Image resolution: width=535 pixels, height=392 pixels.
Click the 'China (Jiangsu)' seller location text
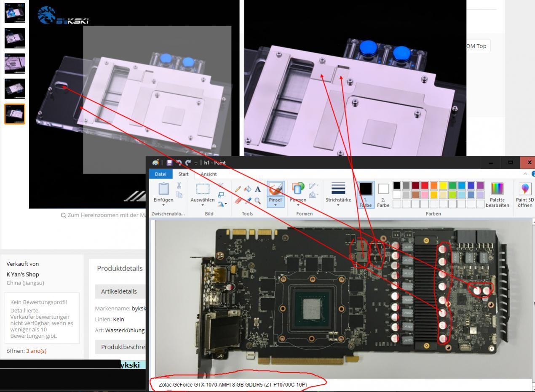[x=25, y=283]
